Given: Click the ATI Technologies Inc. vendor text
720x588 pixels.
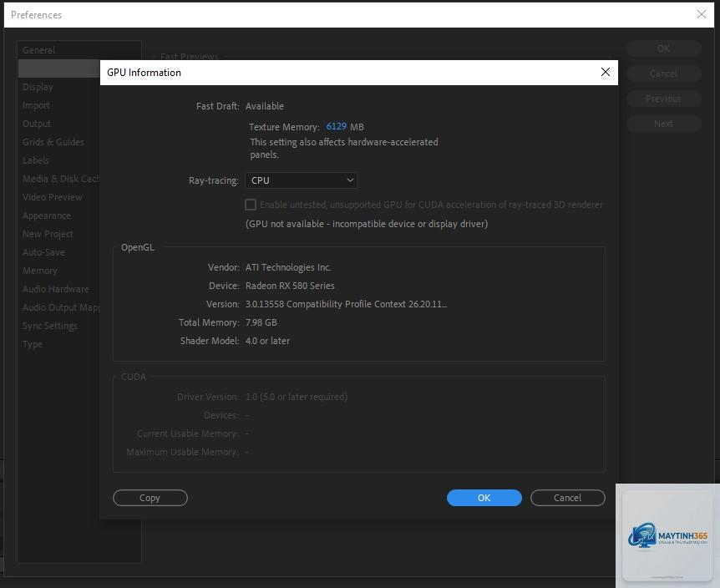Looking at the screenshot, I should [x=288, y=267].
